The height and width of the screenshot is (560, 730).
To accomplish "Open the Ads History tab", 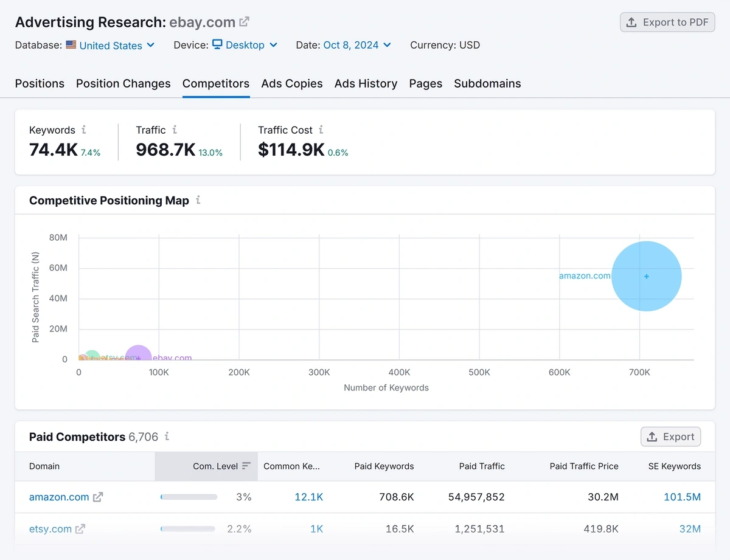I will (366, 83).
